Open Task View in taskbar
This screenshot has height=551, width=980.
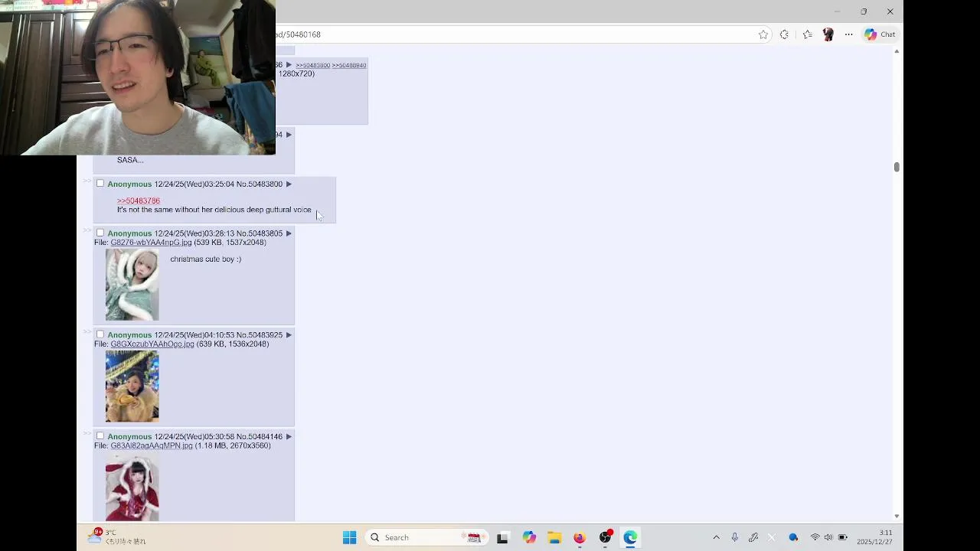click(x=502, y=537)
